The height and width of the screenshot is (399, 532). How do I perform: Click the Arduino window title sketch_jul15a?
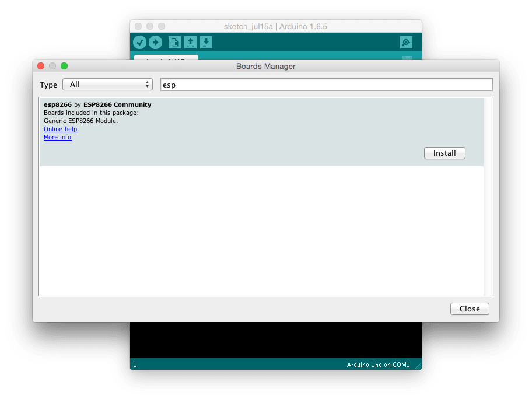pyautogui.click(x=248, y=26)
